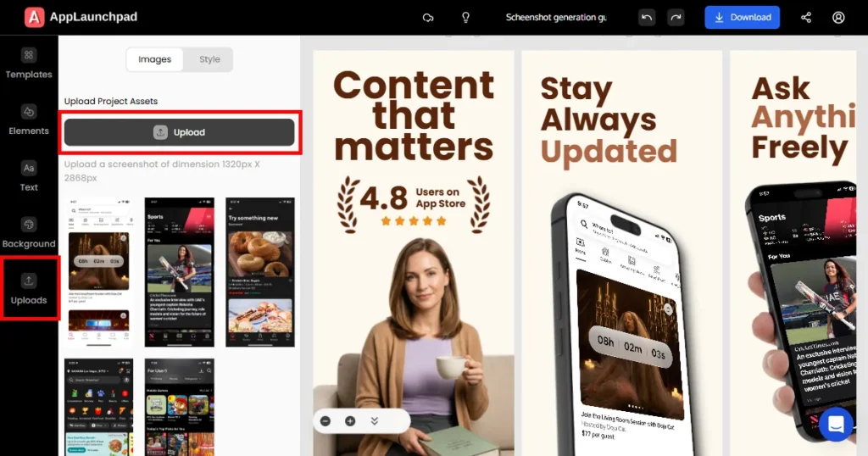
Task: Click the 'Upload Project Assets' label
Action: tap(111, 101)
